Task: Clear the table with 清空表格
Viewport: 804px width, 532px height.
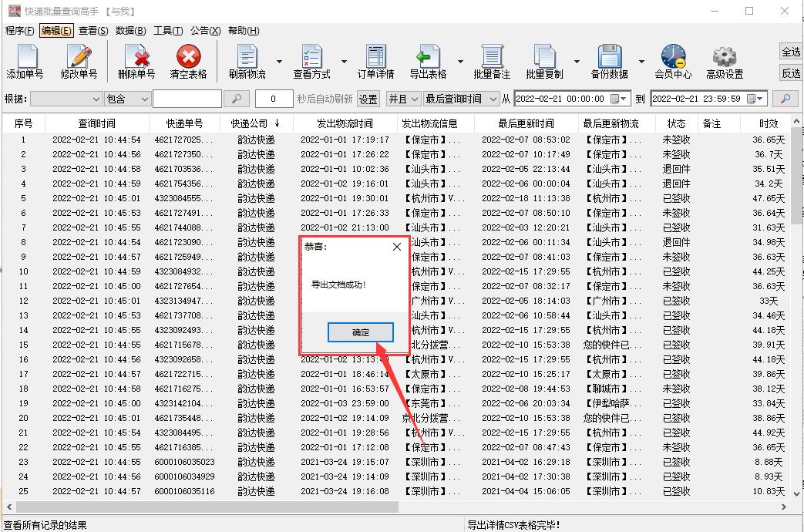Action: point(188,61)
